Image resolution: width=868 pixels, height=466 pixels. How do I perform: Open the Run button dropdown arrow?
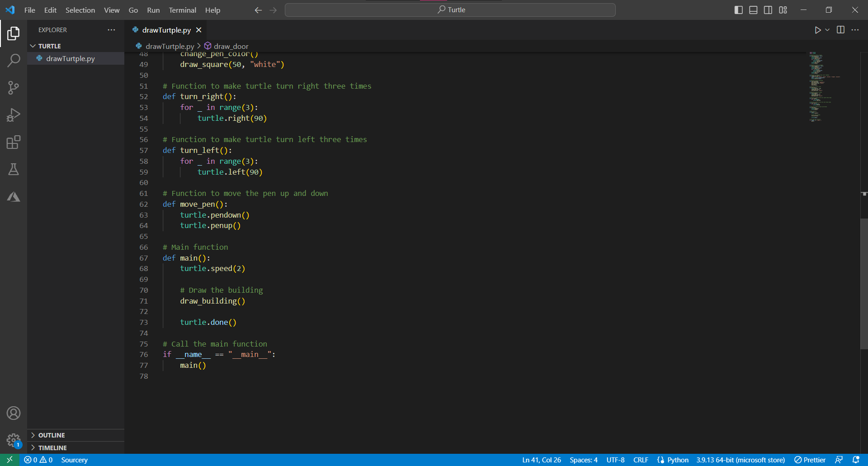tap(826, 30)
